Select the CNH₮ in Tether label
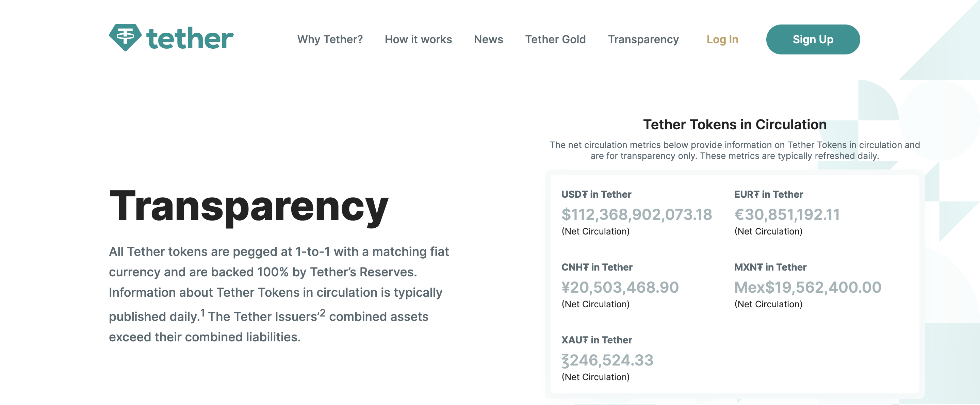This screenshot has width=980, height=405. [597, 267]
